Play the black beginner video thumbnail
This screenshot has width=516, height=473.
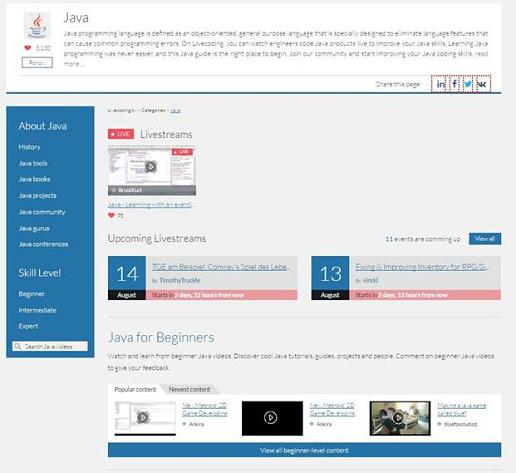pos(272,418)
